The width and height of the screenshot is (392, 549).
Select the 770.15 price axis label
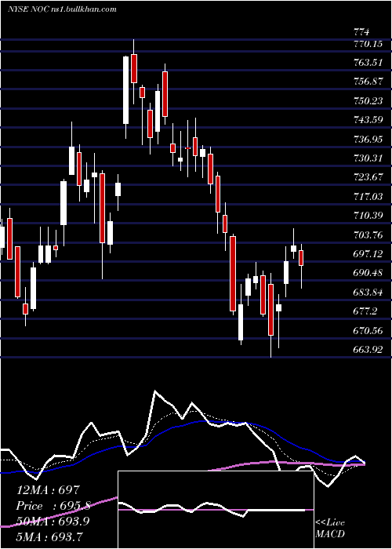(368, 44)
